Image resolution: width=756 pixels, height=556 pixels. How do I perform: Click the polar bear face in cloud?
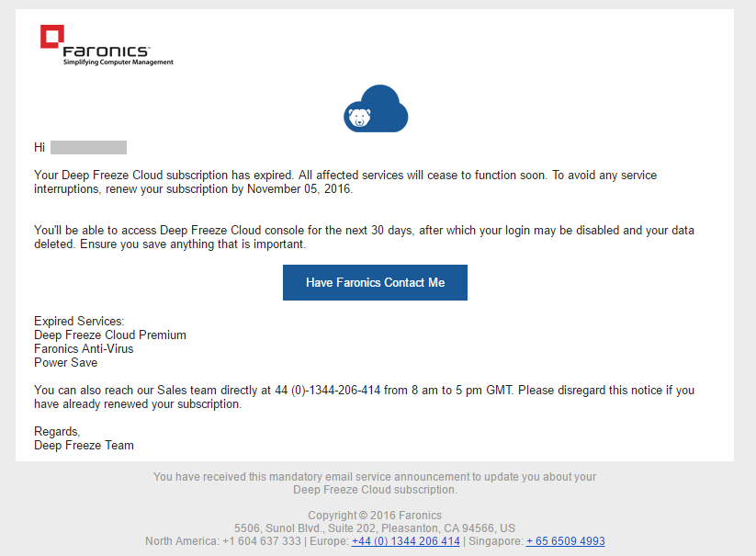click(x=357, y=117)
